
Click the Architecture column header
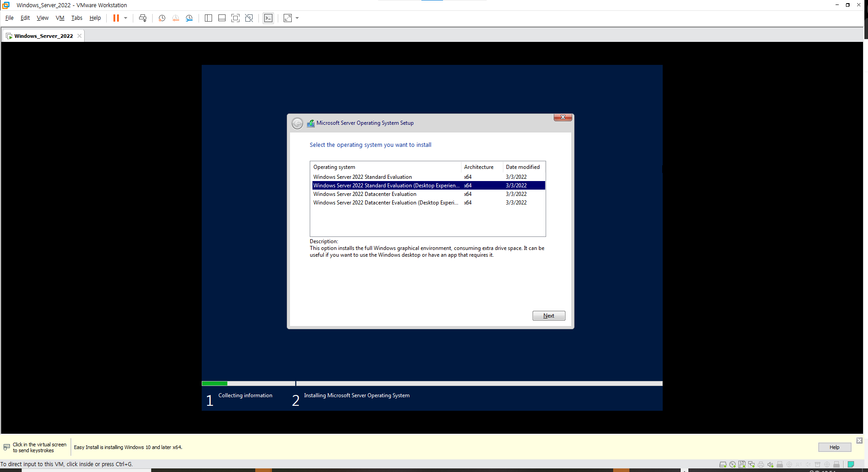[x=482, y=167]
